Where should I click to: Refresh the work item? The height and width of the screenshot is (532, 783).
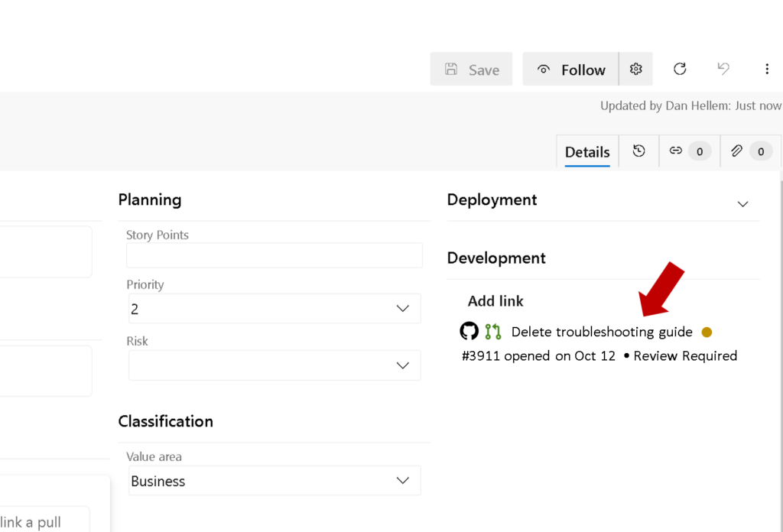click(x=680, y=69)
